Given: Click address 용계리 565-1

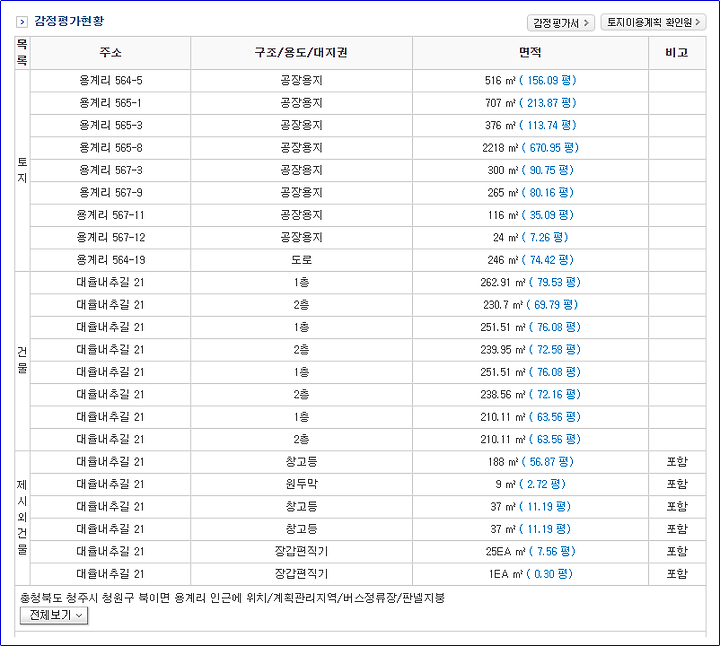Looking at the screenshot, I should tap(110, 103).
